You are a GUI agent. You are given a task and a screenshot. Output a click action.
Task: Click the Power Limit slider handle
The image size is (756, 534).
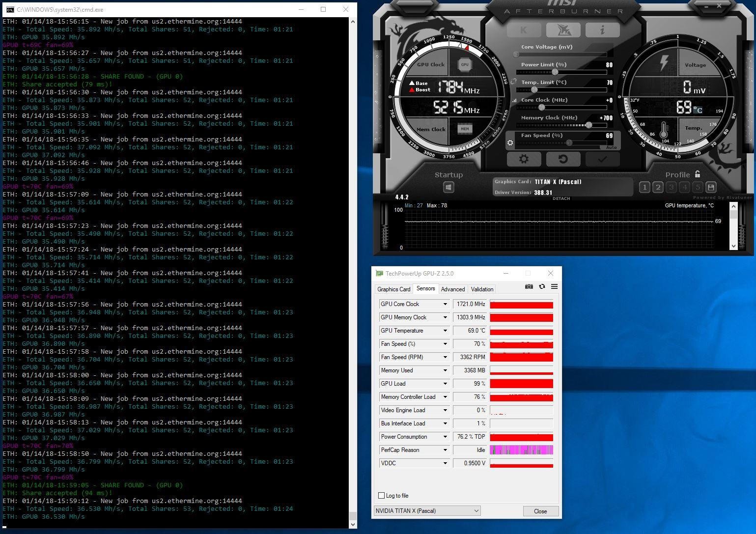(555, 72)
